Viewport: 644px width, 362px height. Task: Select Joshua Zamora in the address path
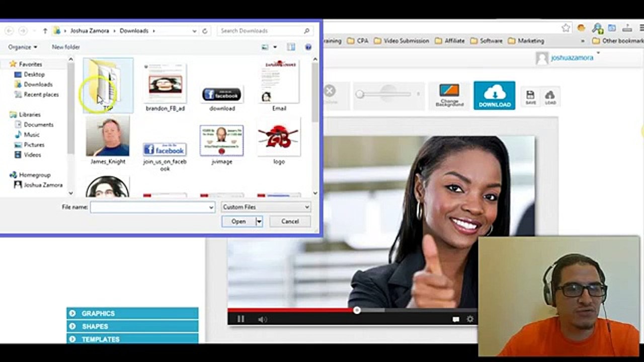coord(91,31)
